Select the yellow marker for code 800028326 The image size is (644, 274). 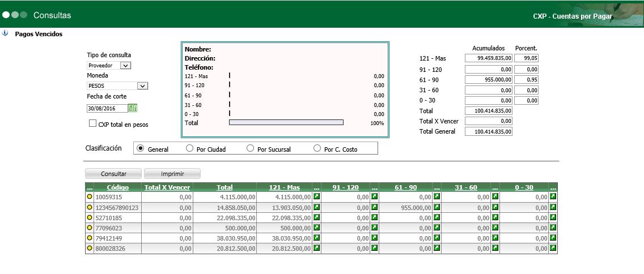click(90, 248)
